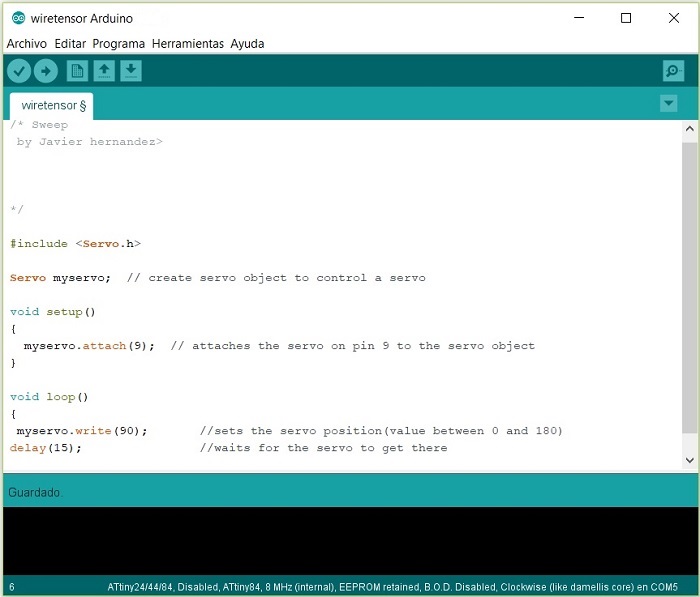The width and height of the screenshot is (700, 597).
Task: Click the '/* Sweep' comment line
Action: [x=39, y=125]
